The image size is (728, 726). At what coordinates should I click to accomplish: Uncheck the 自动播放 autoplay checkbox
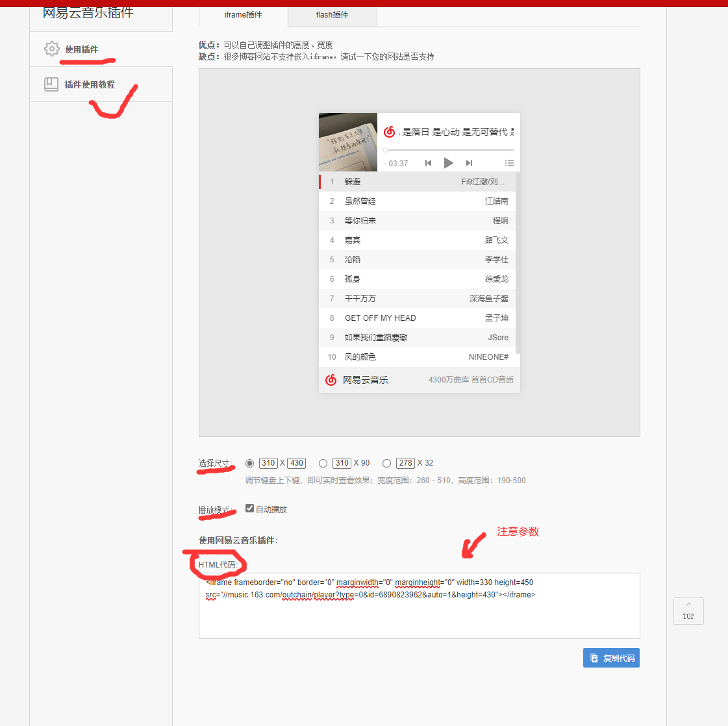249,508
